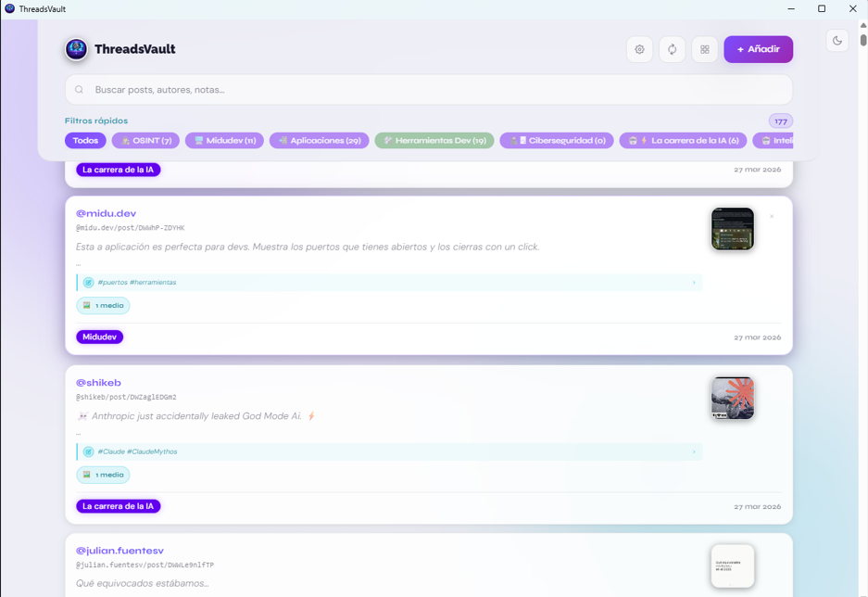Image resolution: width=868 pixels, height=597 pixels.
Task: Click ThreadsVault icon in title bar
Action: tap(9, 8)
